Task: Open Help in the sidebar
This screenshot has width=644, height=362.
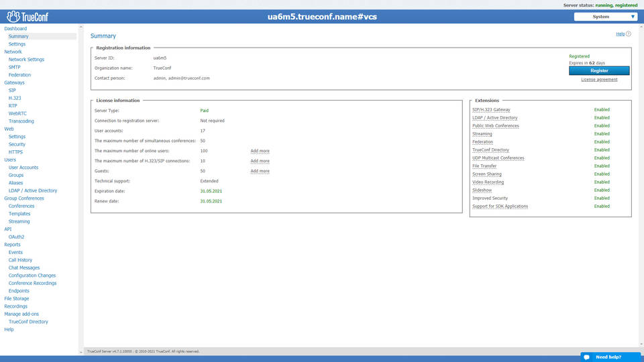Action: point(9,330)
